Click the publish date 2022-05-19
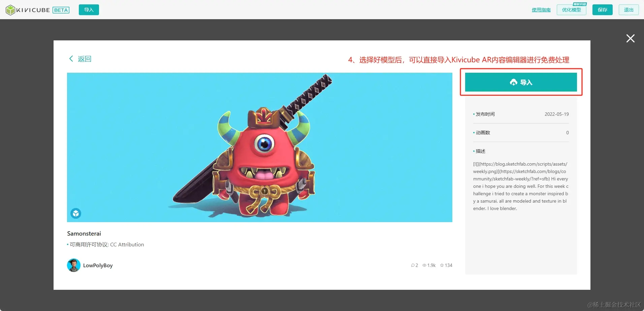Screen dimensions: 644x311 [556, 114]
